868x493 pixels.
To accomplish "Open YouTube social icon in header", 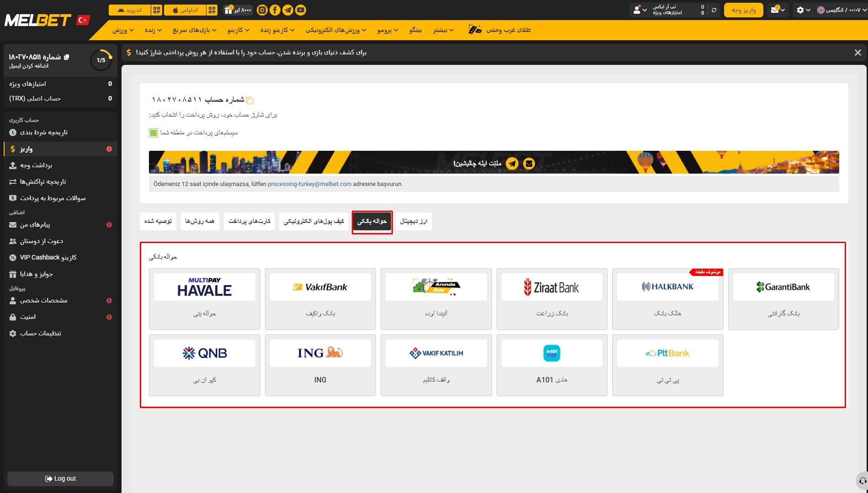I will (301, 10).
